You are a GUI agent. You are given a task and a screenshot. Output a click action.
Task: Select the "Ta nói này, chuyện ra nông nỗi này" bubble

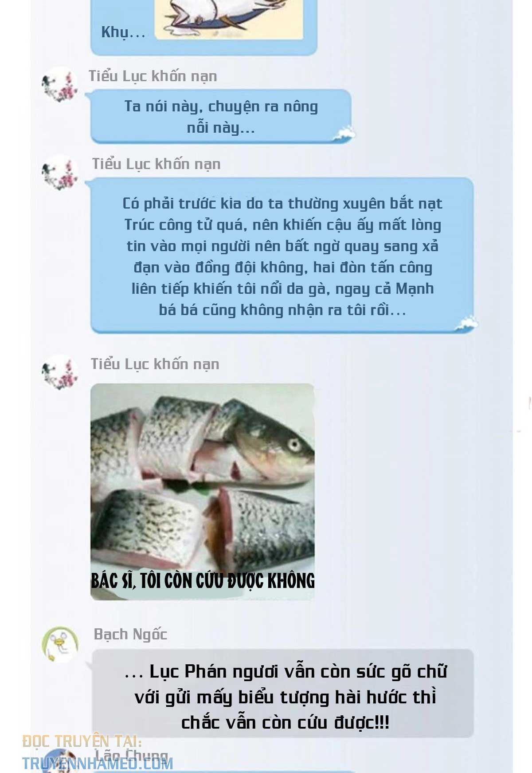(x=221, y=117)
